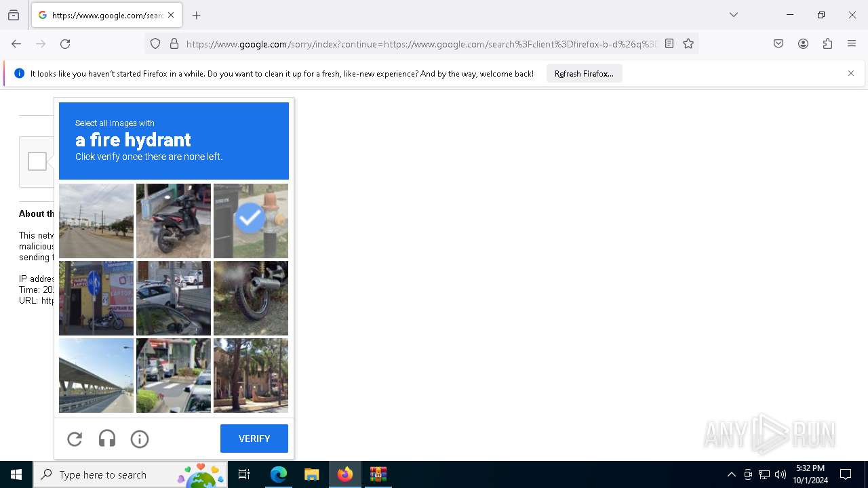Open WinRAR from the taskbar
This screenshot has width=868, height=488.
point(378,474)
